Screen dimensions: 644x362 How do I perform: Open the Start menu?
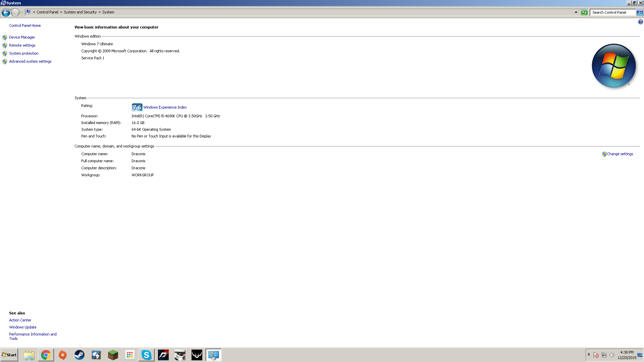coord(9,355)
